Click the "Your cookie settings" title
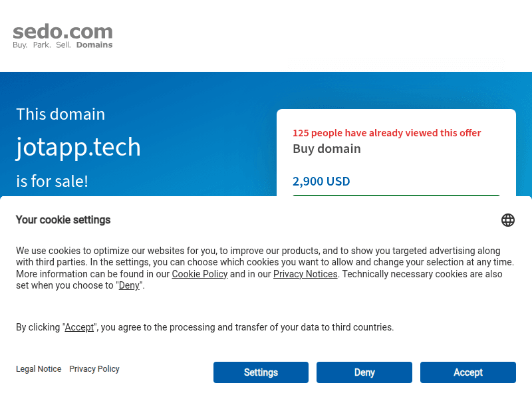Viewport: 532px width, 399px height. point(63,220)
